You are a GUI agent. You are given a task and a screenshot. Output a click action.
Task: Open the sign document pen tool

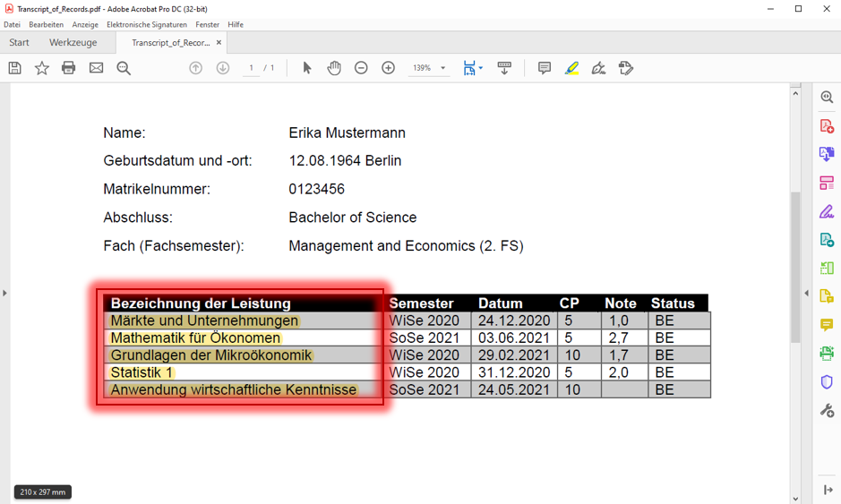[598, 68]
